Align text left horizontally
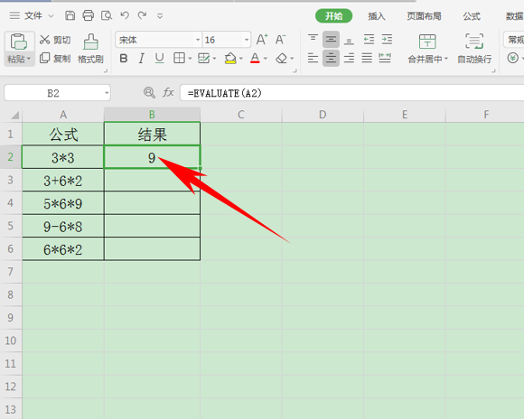The width and height of the screenshot is (524, 420). (313, 58)
